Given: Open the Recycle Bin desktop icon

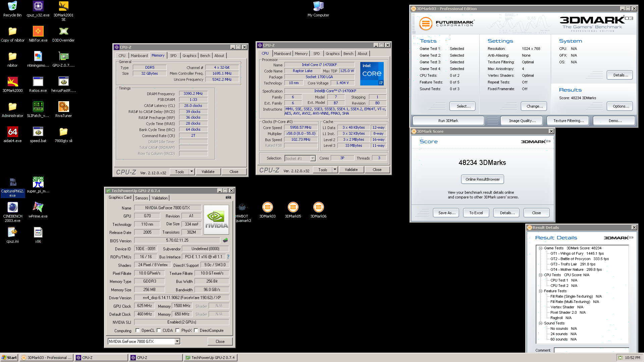Looking at the screenshot, I should point(12,9).
